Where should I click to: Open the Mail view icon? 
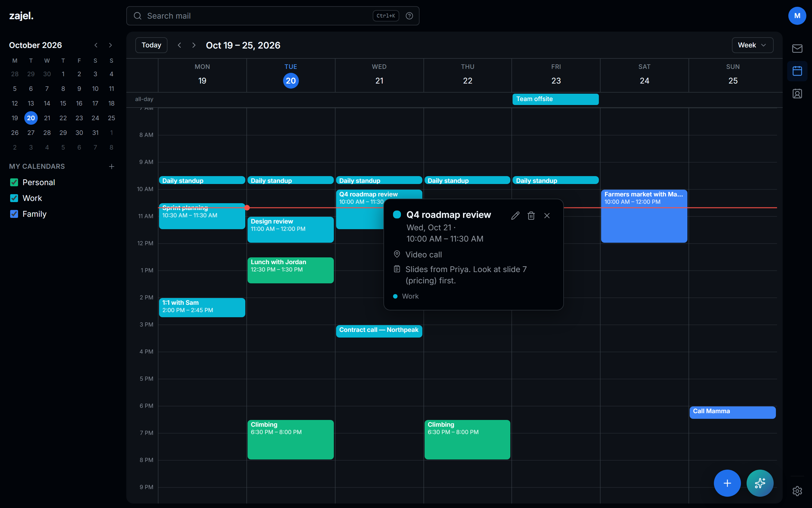pyautogui.click(x=797, y=48)
